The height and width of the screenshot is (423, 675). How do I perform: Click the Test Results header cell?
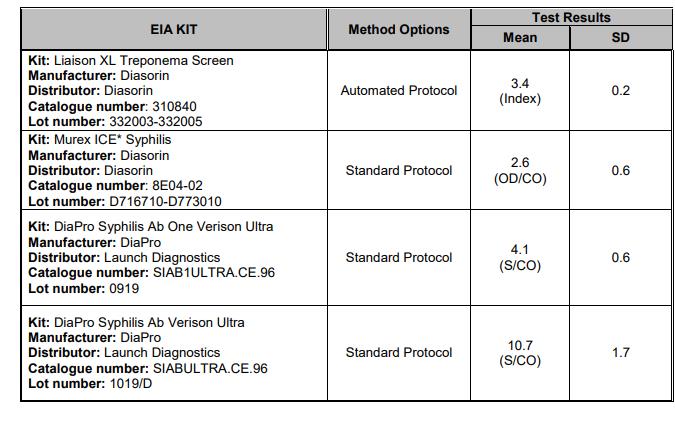570,17
